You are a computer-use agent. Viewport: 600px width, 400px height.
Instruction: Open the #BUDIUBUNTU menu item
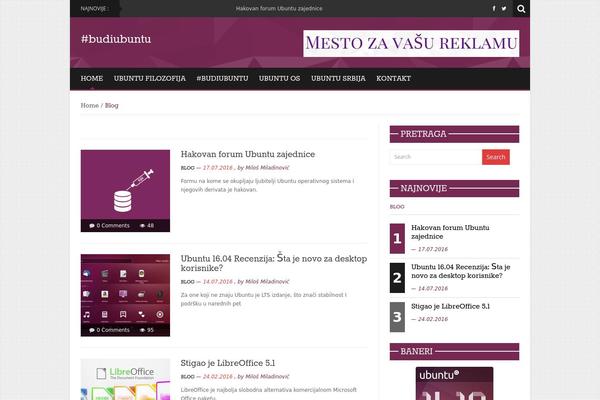[222, 78]
